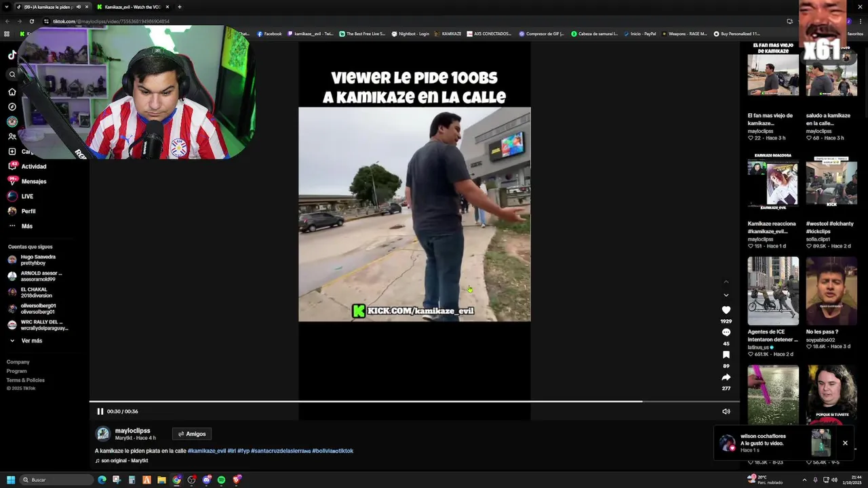
Task: Open Facebook bookmark
Action: pos(269,34)
